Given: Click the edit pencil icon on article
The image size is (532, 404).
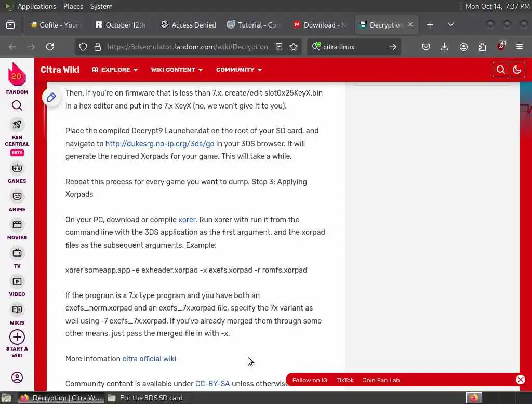Looking at the screenshot, I should pos(51,98).
